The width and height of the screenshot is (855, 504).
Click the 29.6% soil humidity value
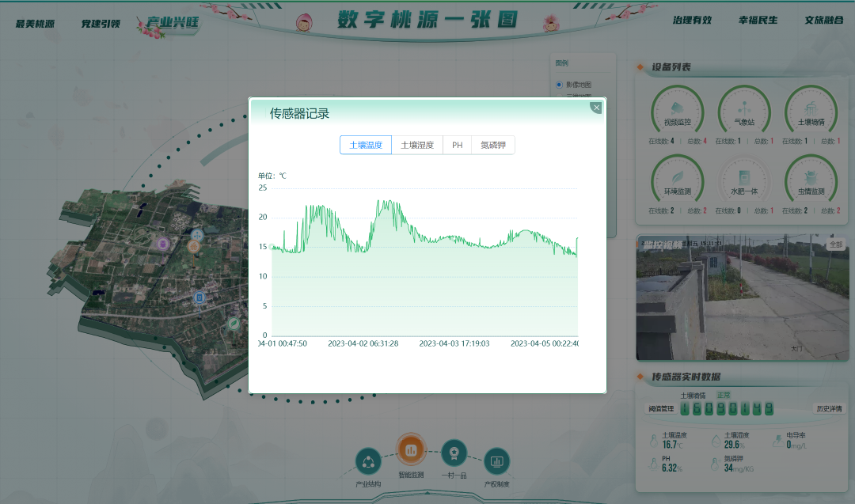pos(735,445)
